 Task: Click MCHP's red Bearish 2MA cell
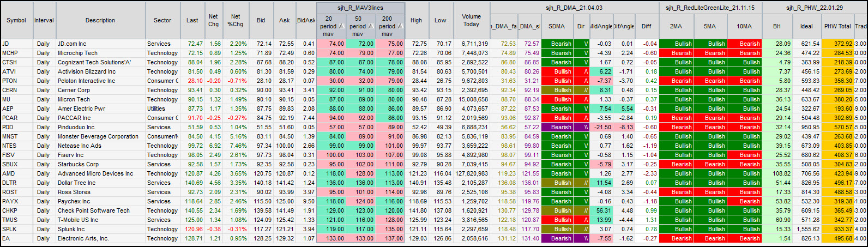click(676, 53)
